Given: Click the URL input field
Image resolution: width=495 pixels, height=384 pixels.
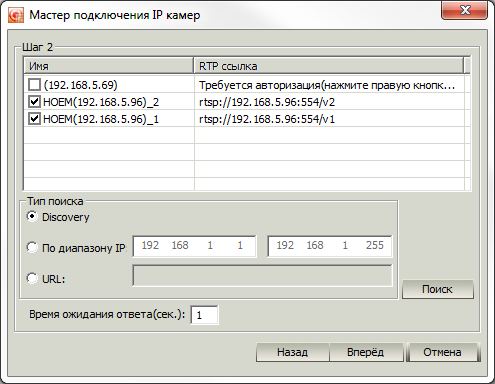Looking at the screenshot, I should pyautogui.click(x=262, y=276).
